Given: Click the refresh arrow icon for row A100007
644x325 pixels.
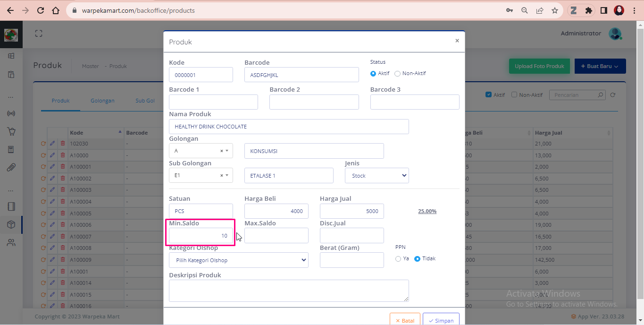Looking at the screenshot, I should [43, 236].
